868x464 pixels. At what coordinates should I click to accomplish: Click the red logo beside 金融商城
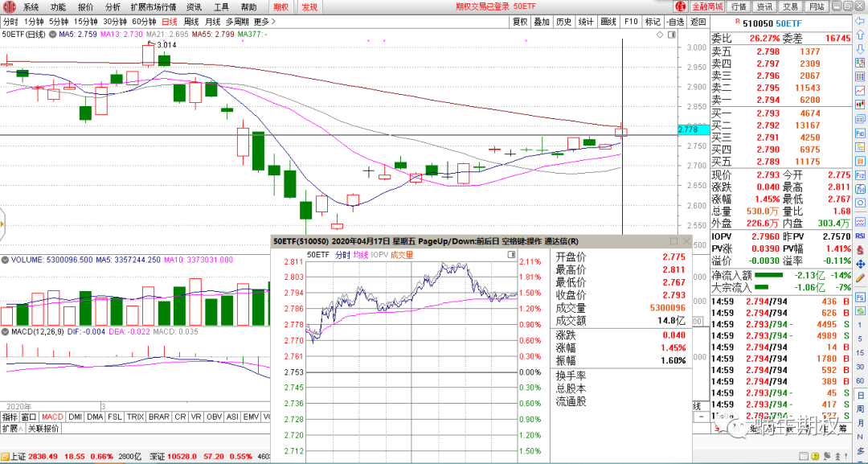pyautogui.click(x=682, y=6)
